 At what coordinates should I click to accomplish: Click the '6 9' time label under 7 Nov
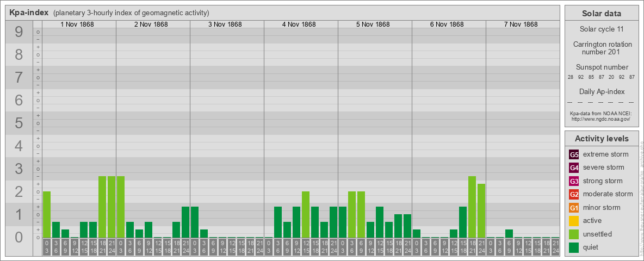point(509,247)
